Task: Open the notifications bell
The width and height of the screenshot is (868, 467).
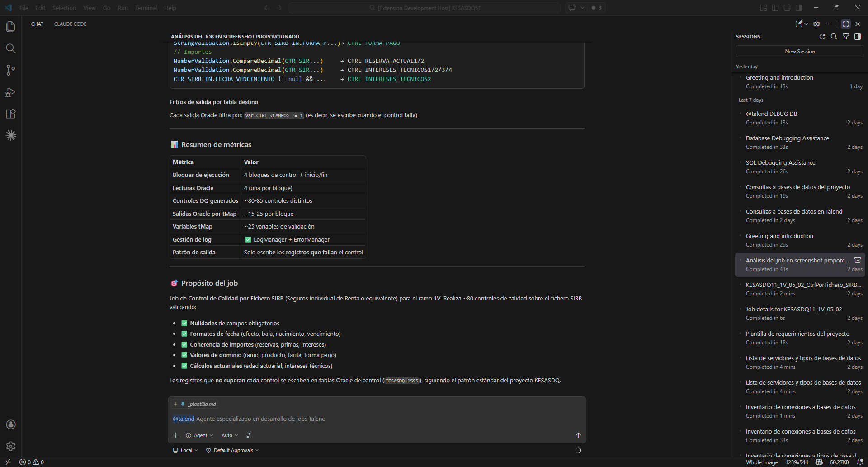Action: (x=860, y=462)
